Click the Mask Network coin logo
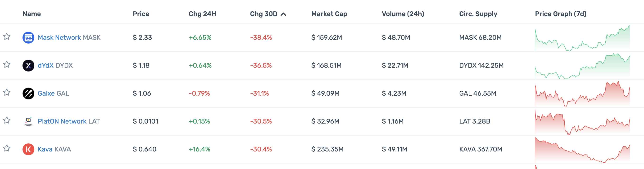The width and height of the screenshot is (644, 169). [28, 38]
